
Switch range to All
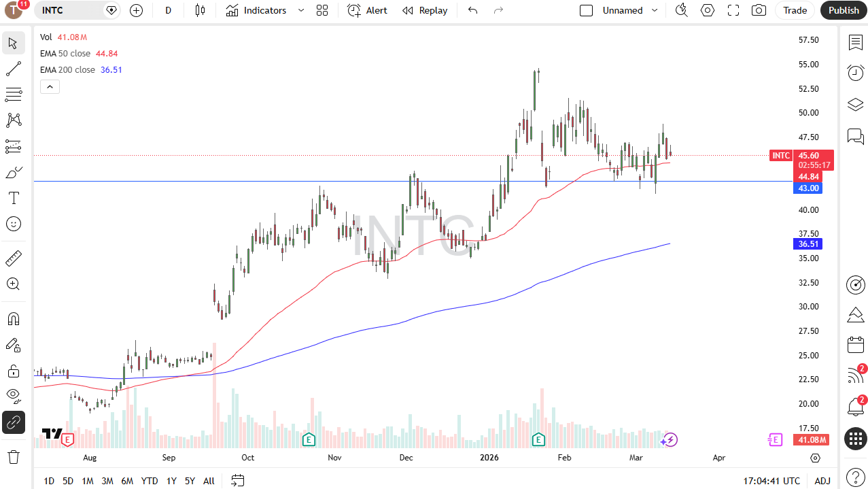[209, 481]
